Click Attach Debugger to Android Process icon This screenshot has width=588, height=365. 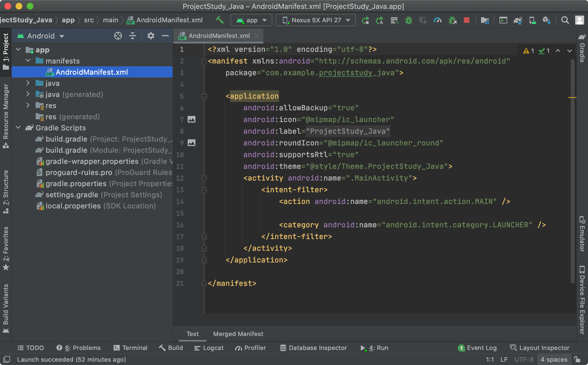pyautogui.click(x=452, y=20)
